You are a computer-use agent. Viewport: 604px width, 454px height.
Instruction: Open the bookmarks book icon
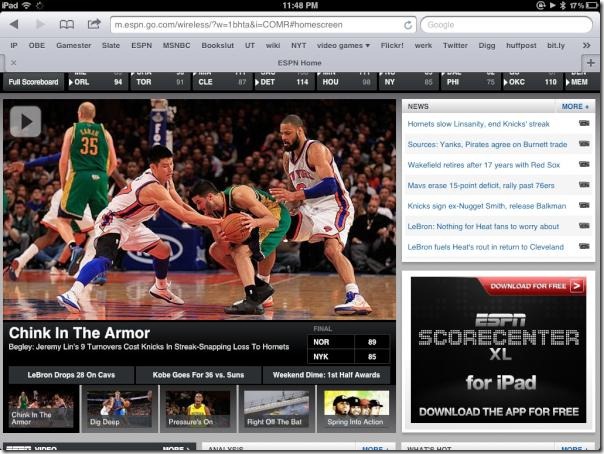(67, 24)
